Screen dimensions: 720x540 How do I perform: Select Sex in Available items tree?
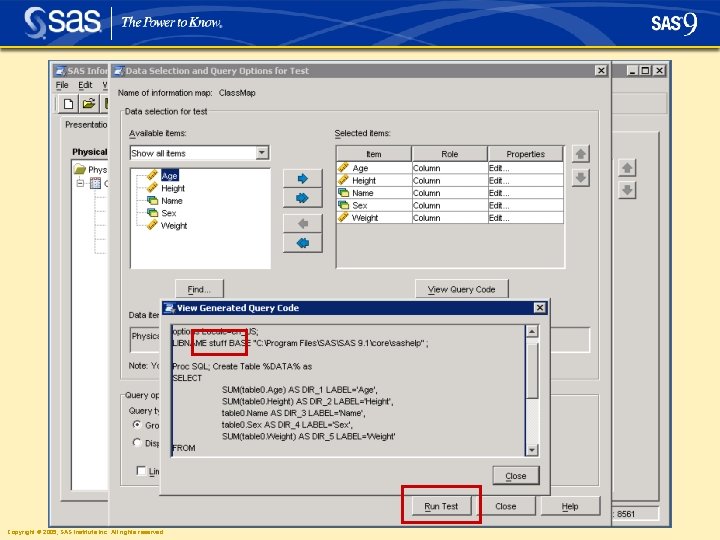pos(169,213)
